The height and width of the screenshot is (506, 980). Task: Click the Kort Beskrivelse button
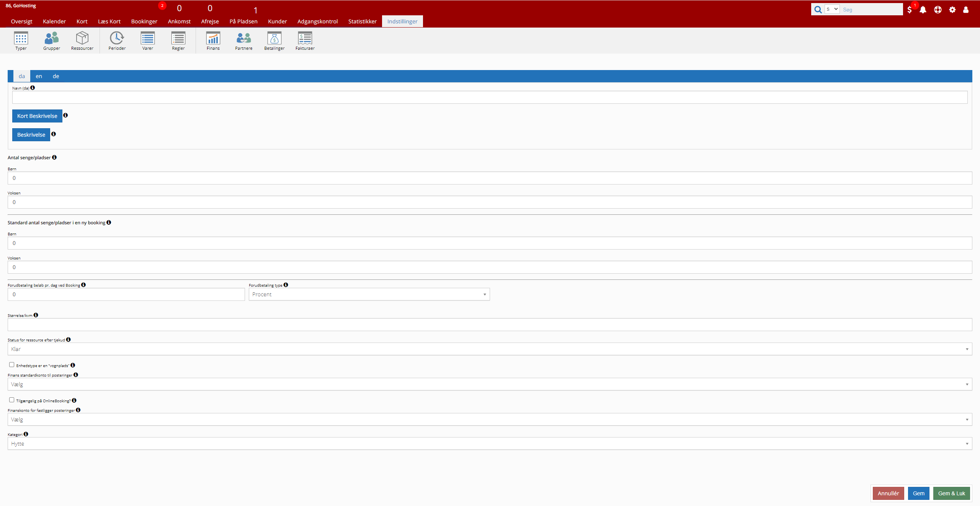coord(37,116)
